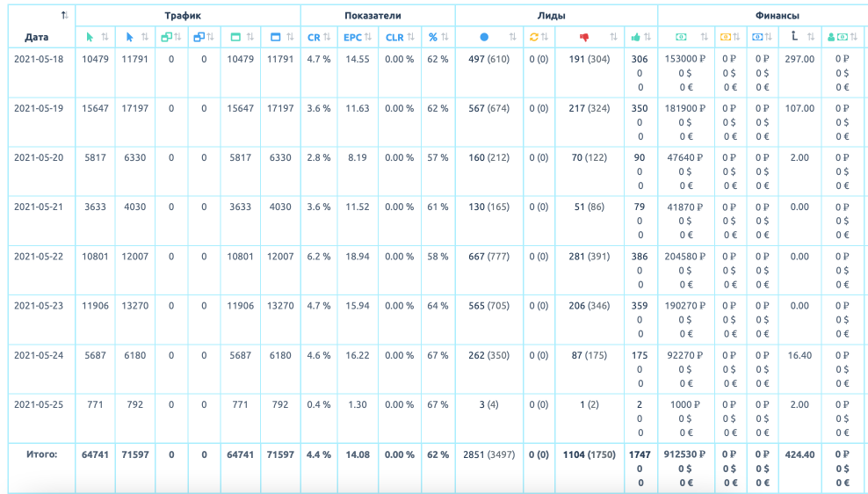This screenshot has height=494, width=868.
Task: Click the 667 (777) leads cell
Action: tap(488, 257)
